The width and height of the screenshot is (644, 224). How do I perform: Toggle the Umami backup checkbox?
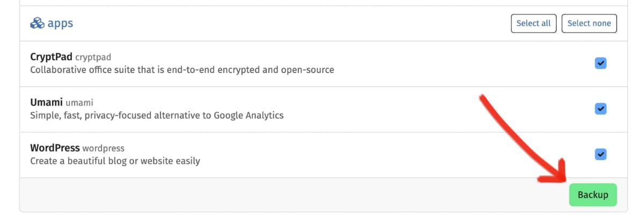tap(601, 109)
